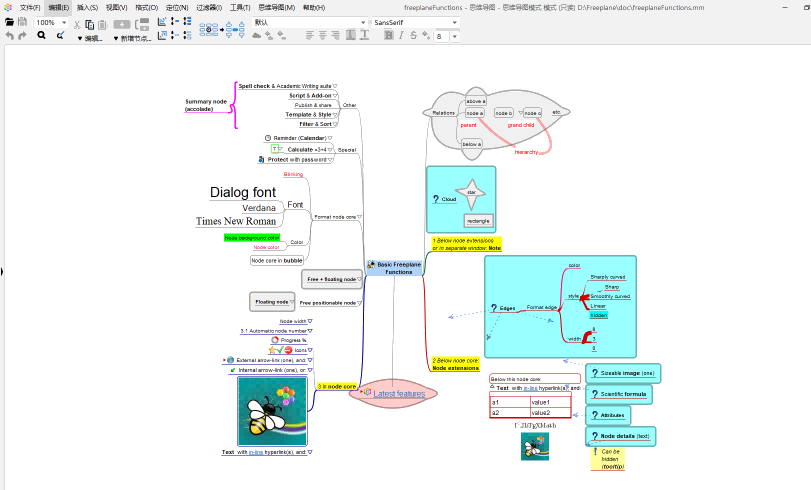Select the Floating node bubble
811x490 pixels.
(272, 302)
